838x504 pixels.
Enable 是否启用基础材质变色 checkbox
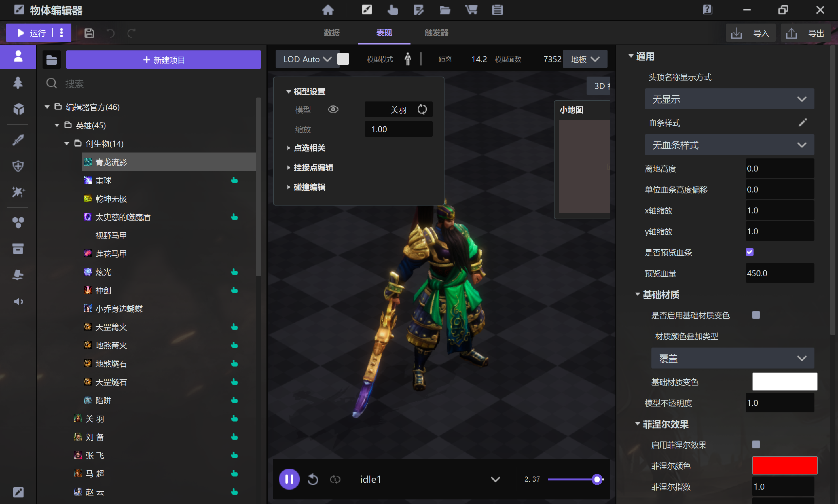(x=756, y=315)
